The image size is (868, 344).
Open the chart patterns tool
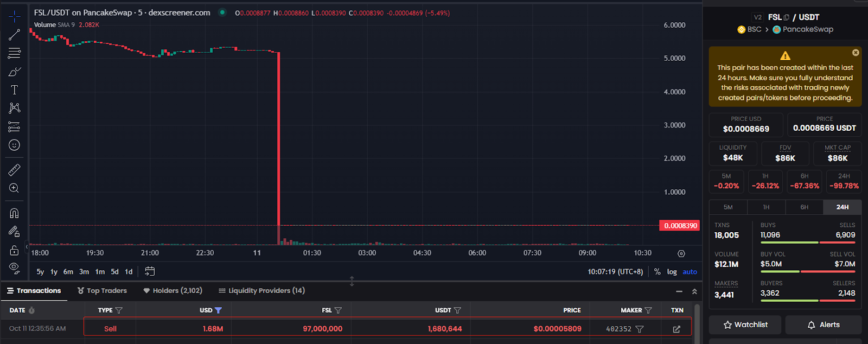coord(14,108)
